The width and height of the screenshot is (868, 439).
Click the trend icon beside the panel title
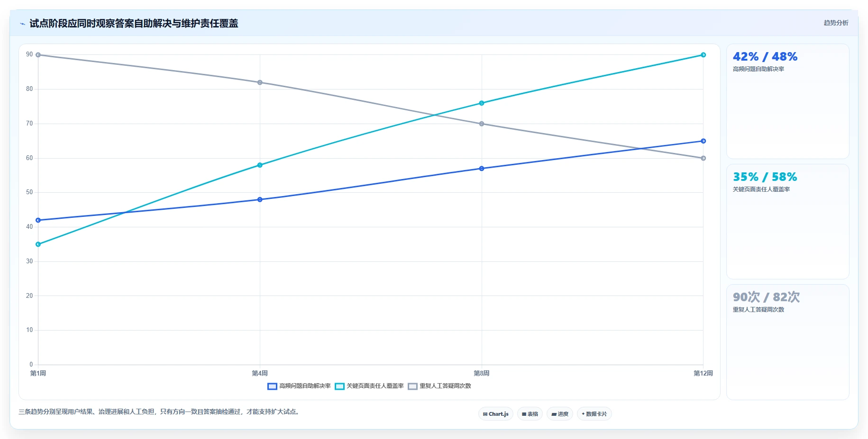22,24
